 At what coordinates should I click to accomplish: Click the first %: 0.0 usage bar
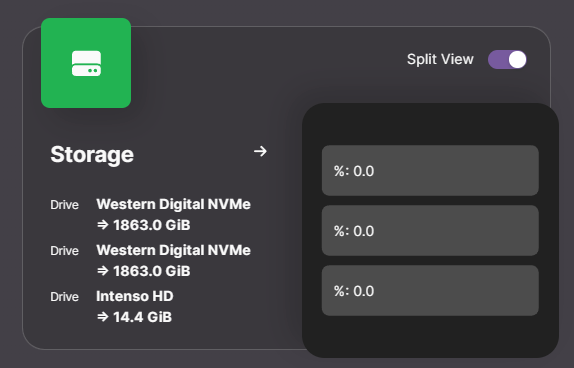point(430,171)
